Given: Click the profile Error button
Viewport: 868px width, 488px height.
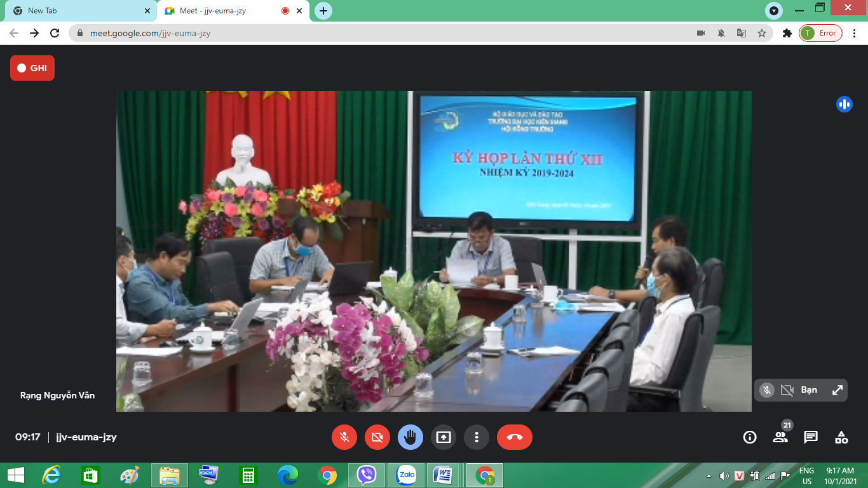Looking at the screenshot, I should [x=820, y=33].
